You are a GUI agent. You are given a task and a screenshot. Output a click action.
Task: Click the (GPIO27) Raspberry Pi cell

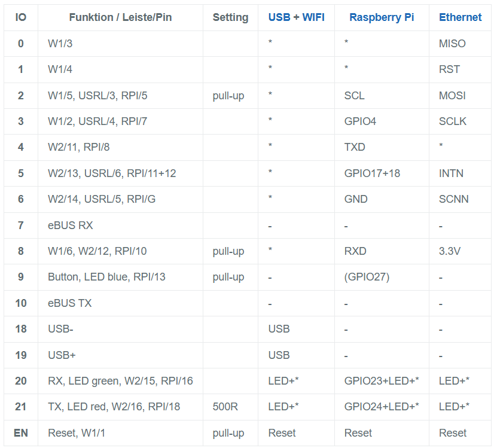click(367, 277)
